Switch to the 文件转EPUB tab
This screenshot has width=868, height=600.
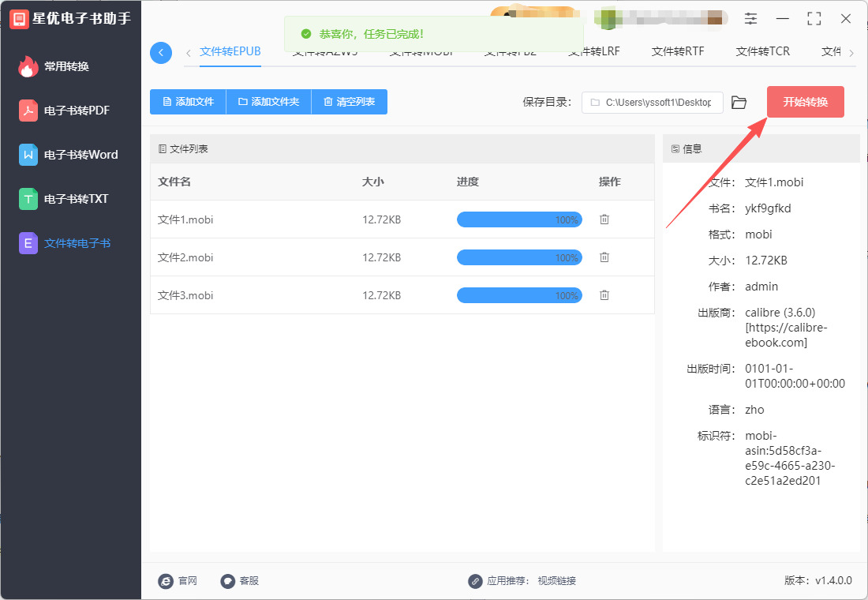click(230, 51)
